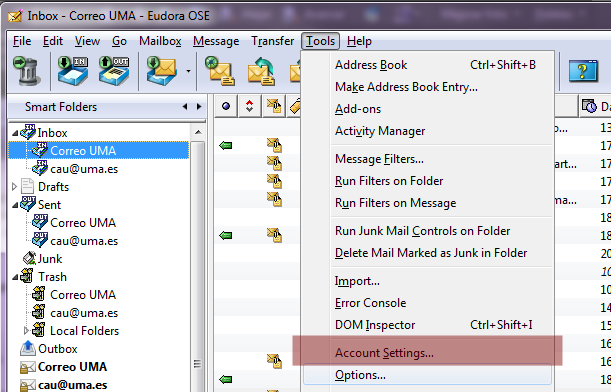The width and height of the screenshot is (611, 392).
Task: Select cau@uma.es under Inbox
Action: (84, 169)
